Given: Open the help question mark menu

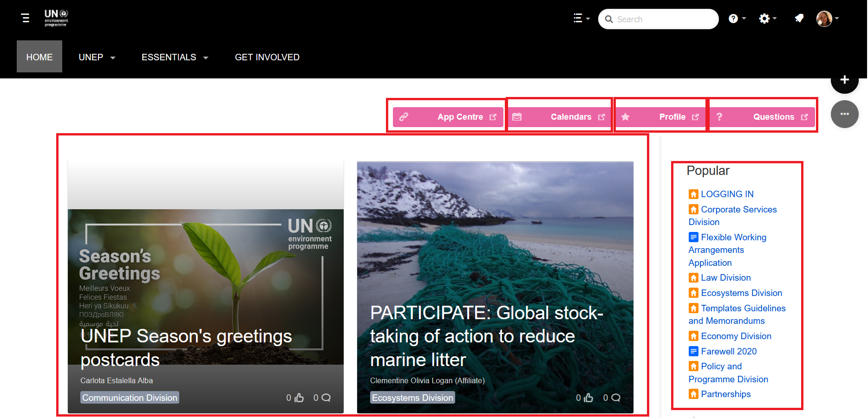Looking at the screenshot, I should click(737, 19).
